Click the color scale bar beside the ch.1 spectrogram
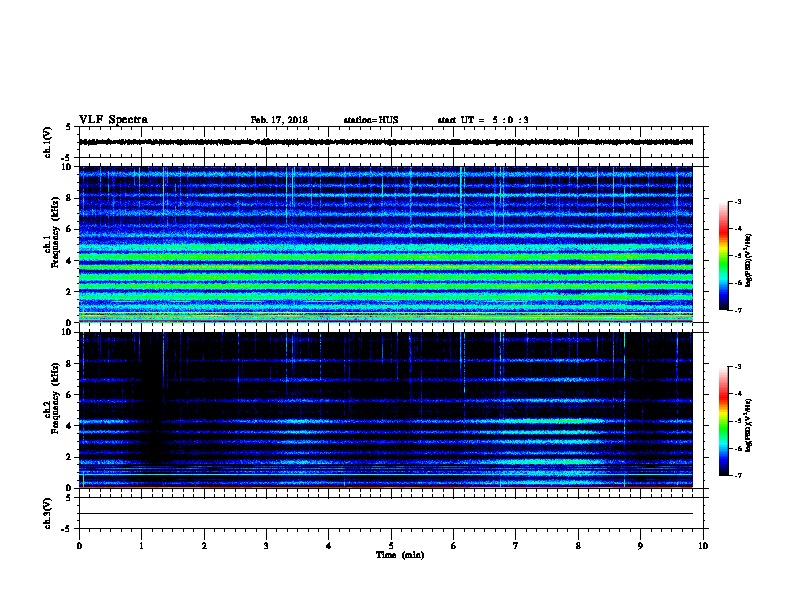792x612 pixels. click(723, 256)
